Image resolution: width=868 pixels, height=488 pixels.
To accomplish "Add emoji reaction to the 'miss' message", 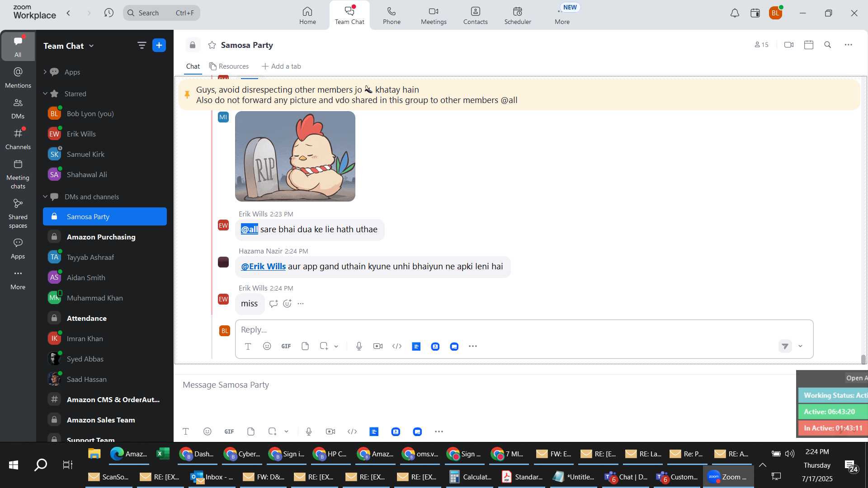I will [x=287, y=304].
